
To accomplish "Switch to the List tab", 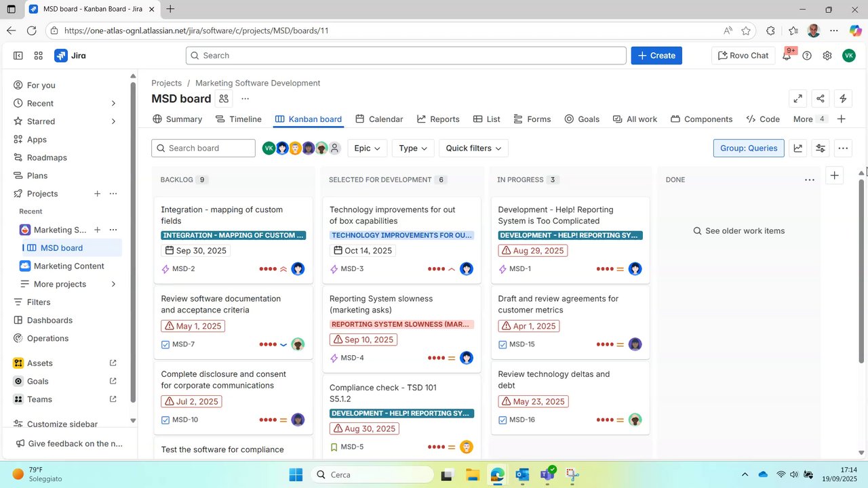I will point(486,119).
